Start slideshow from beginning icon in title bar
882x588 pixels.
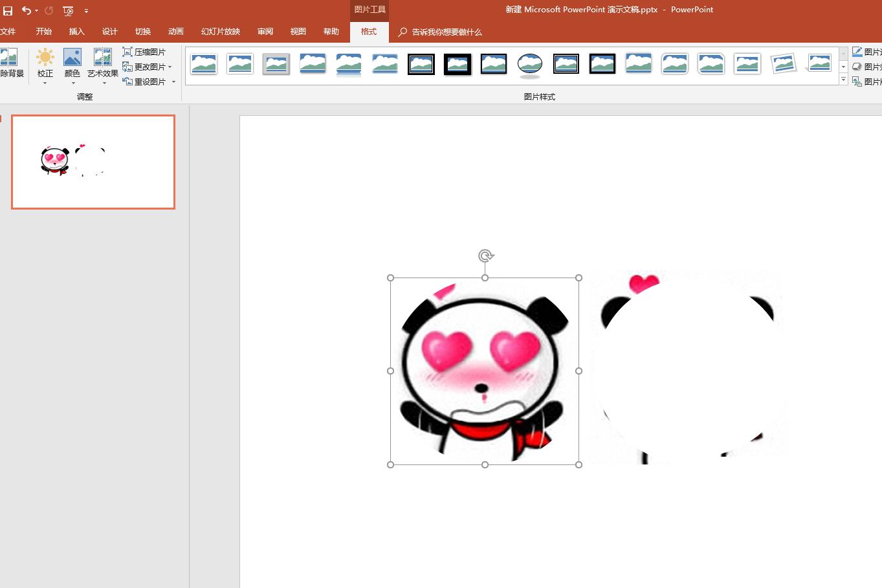(68, 11)
